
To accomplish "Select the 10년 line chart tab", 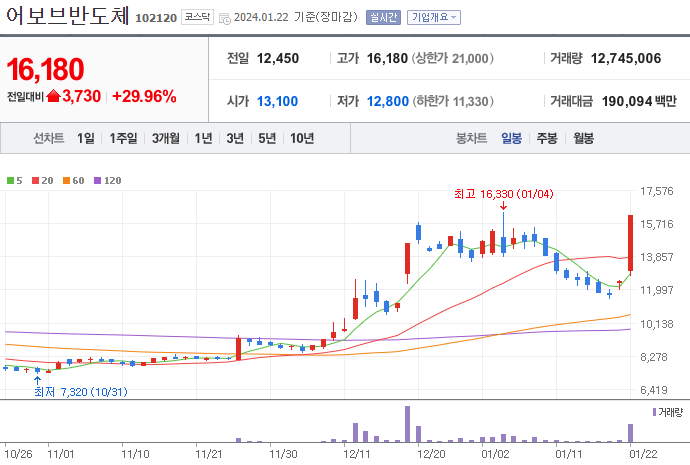I will (x=302, y=138).
